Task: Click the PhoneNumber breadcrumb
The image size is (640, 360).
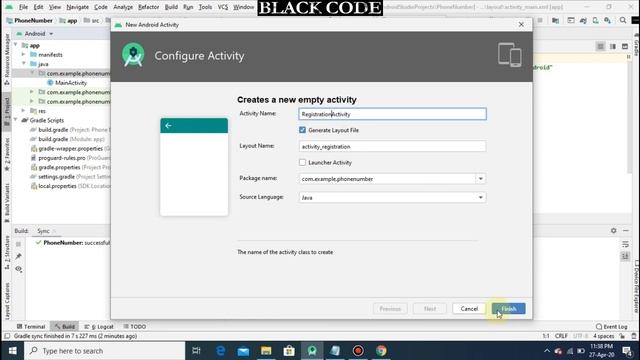Action: pyautogui.click(x=30, y=20)
